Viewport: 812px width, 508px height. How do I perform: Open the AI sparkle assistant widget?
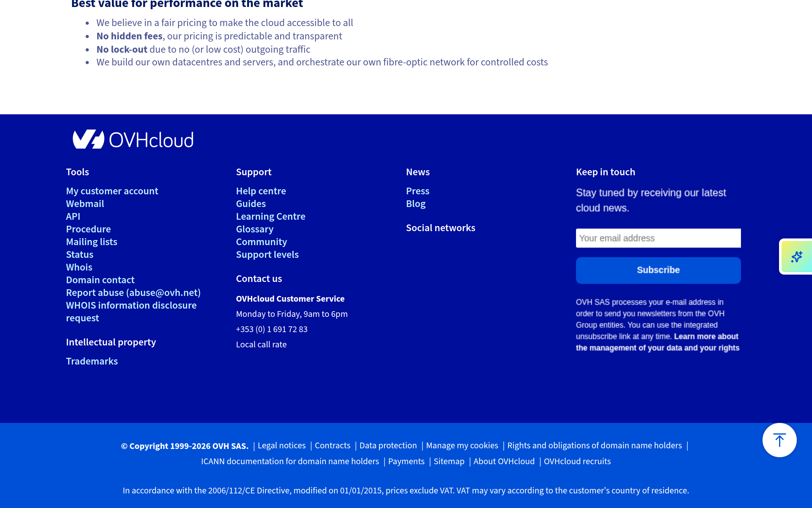click(796, 257)
